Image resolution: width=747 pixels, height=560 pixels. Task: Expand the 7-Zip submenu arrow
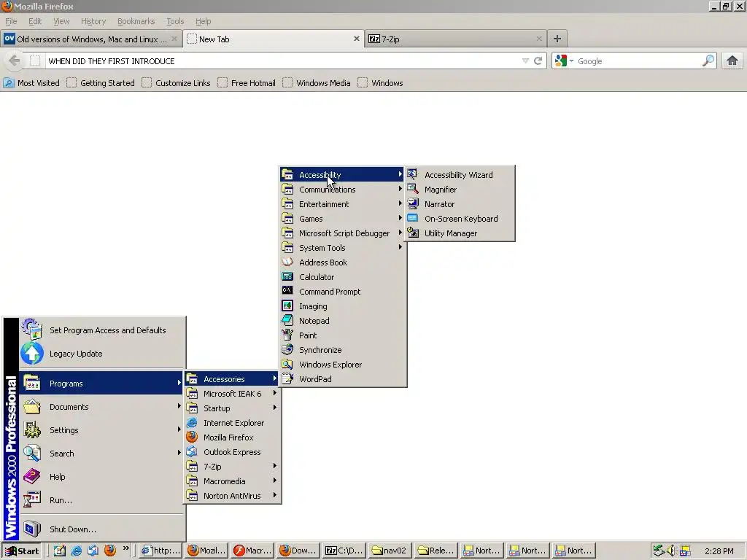pyautogui.click(x=275, y=466)
